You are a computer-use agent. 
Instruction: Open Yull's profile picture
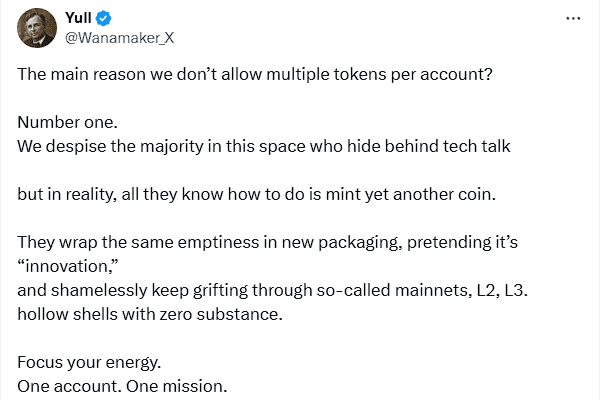(36, 27)
